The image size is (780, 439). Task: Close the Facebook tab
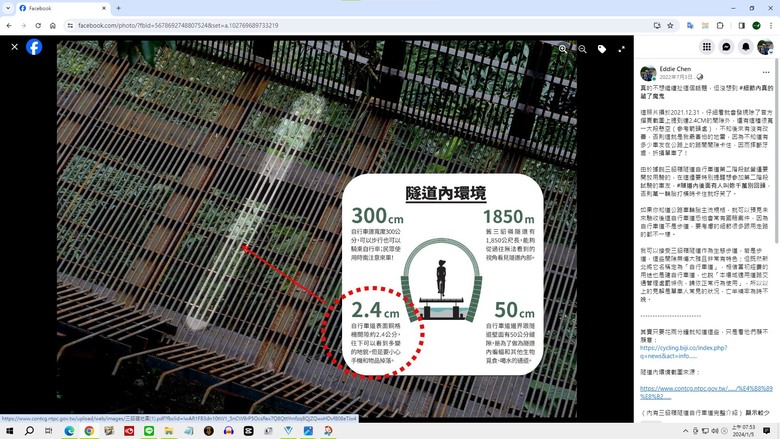click(x=104, y=8)
